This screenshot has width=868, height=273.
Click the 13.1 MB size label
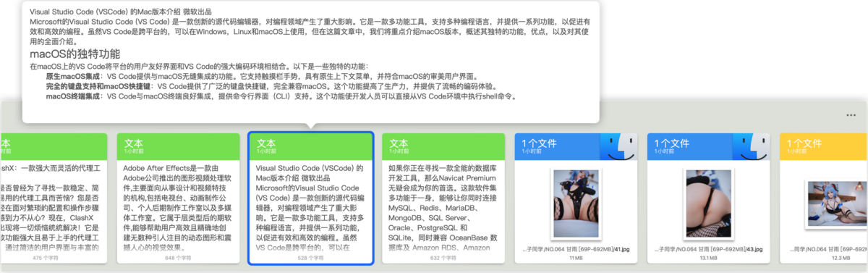pyautogui.click(x=708, y=257)
